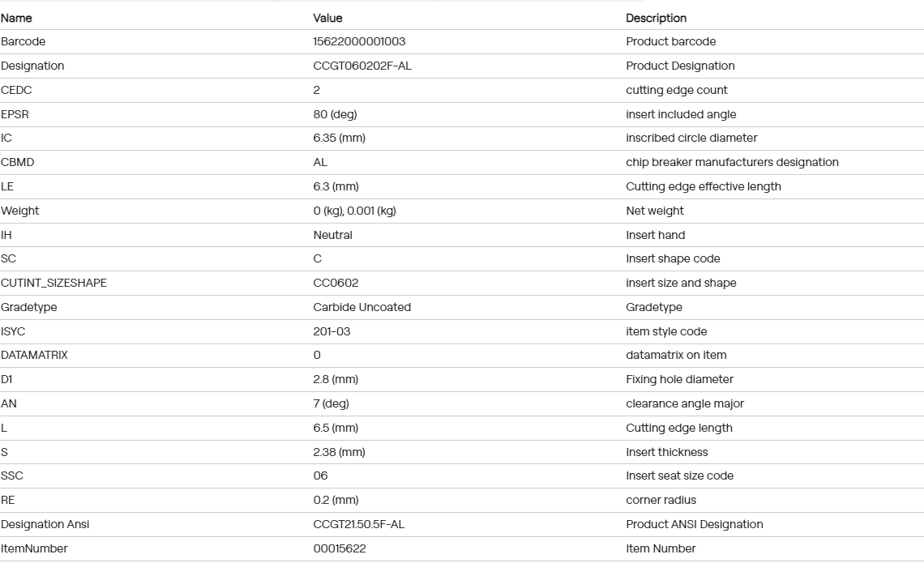924x563 pixels.
Task: Select the CUTINT_SIZESHAPE row name
Action: (x=53, y=283)
